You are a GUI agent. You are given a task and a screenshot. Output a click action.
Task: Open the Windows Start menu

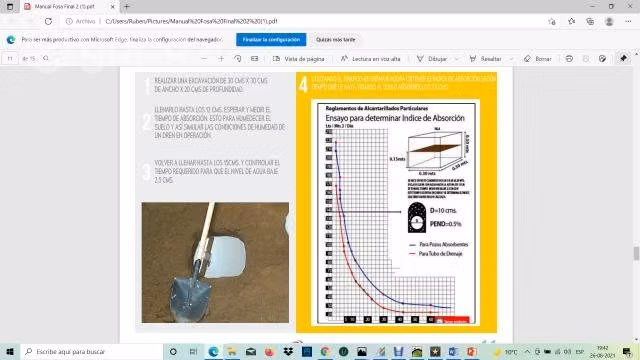click(10, 351)
